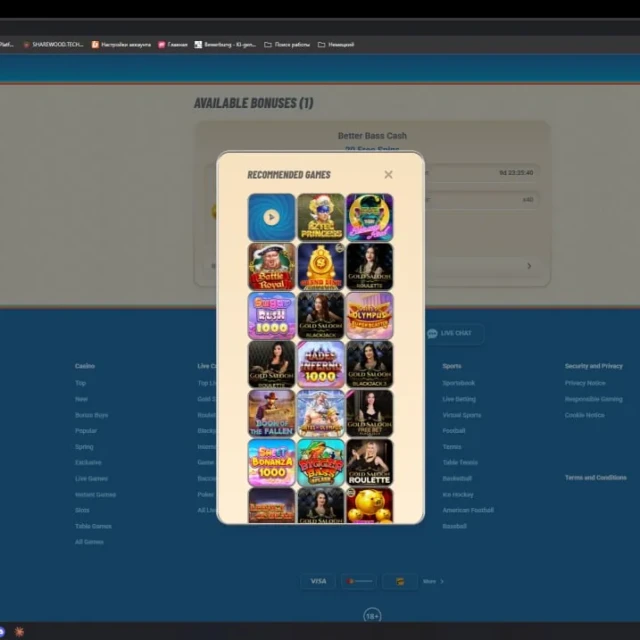Open the green monster slot tile
The height and width of the screenshot is (640, 640).
click(370, 217)
